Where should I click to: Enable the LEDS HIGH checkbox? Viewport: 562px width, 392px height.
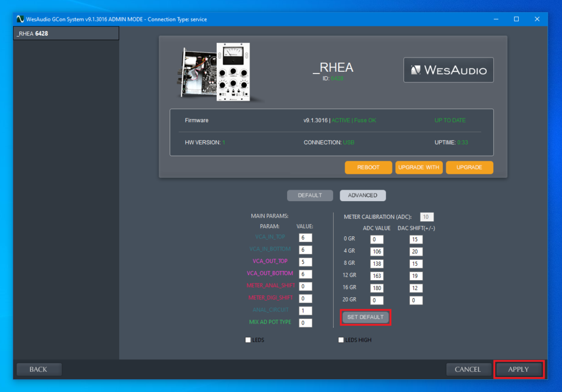[x=341, y=340]
